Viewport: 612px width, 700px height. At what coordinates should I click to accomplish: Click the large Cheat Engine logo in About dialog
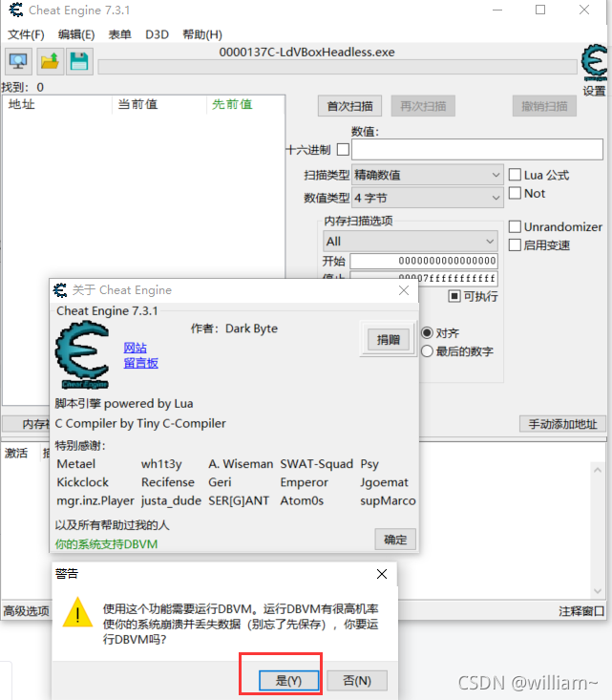pos(82,354)
